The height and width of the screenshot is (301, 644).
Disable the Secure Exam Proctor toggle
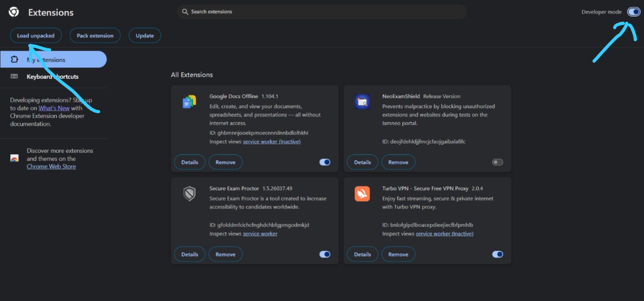(x=325, y=254)
